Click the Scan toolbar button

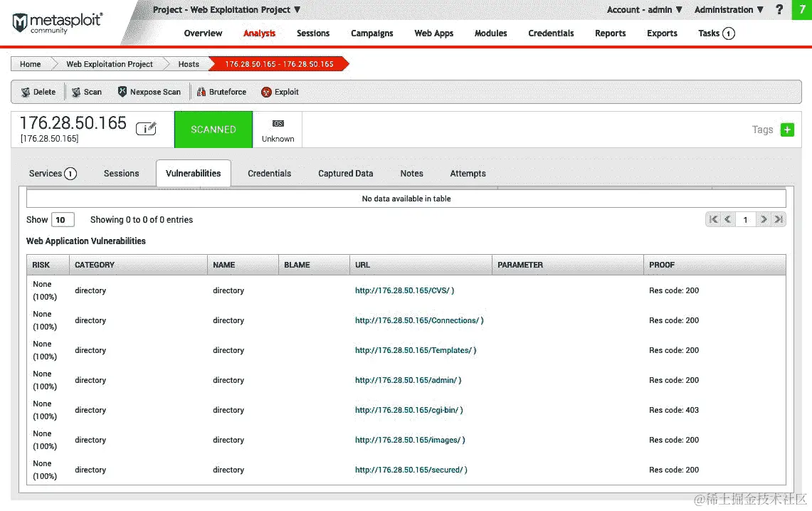87,92
